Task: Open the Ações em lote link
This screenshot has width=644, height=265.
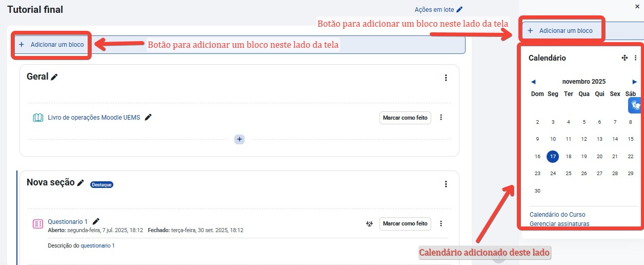Action: 434,9
